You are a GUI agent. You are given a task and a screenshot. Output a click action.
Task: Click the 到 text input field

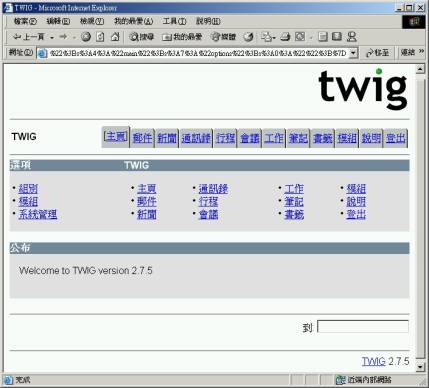click(x=363, y=327)
